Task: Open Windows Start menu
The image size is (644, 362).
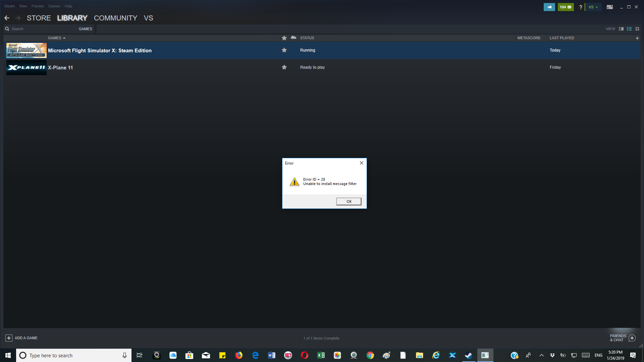Action: pos(8,355)
